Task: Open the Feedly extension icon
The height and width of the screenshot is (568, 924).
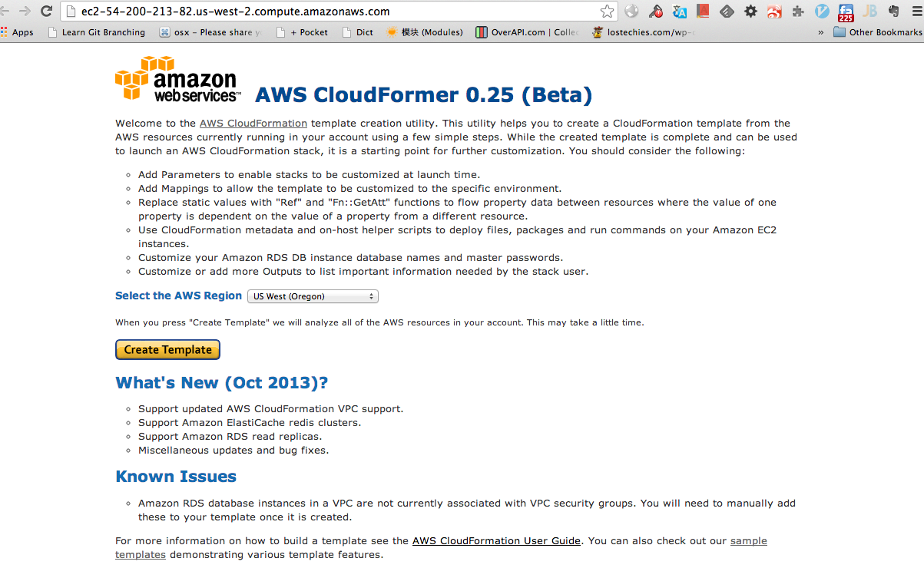Action: 727,12
